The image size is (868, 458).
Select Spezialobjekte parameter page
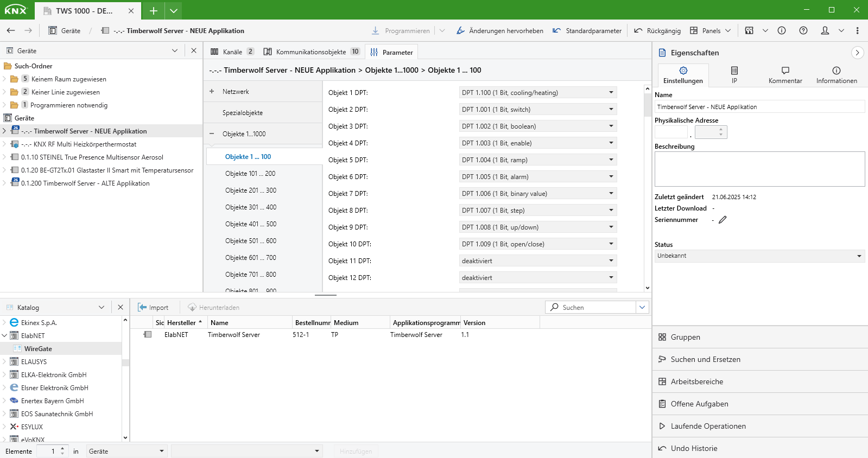point(243,113)
